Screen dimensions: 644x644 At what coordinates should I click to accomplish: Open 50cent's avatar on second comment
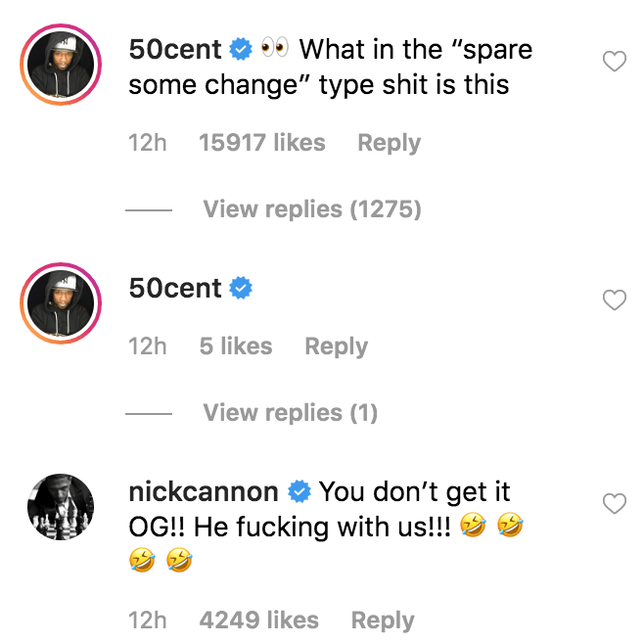[x=62, y=303]
